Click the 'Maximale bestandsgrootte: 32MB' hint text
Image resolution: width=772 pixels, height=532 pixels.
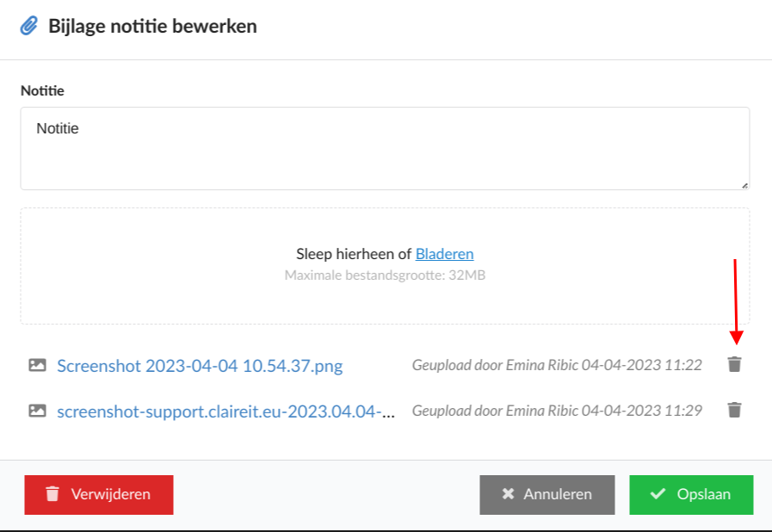click(x=386, y=275)
